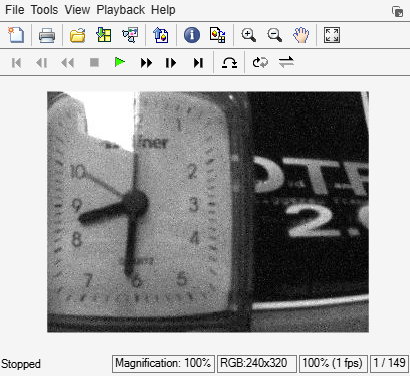The height and width of the screenshot is (376, 410).
Task: Click the clock video frame display
Action: click(208, 212)
